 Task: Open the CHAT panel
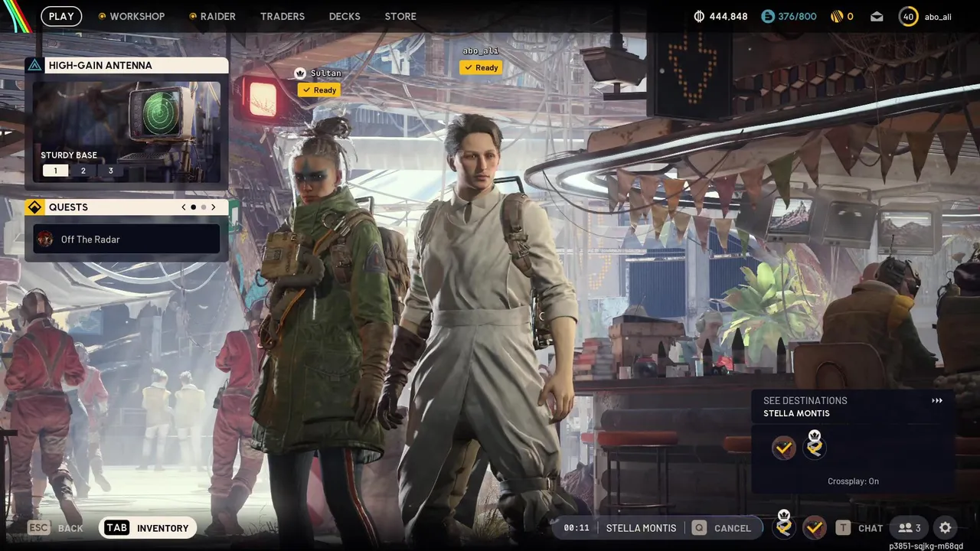coord(861,527)
